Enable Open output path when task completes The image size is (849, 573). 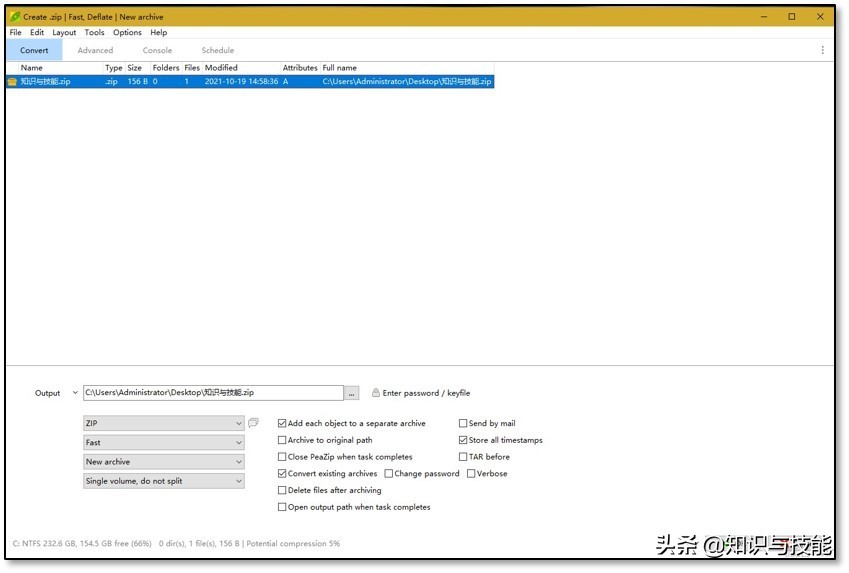(282, 507)
